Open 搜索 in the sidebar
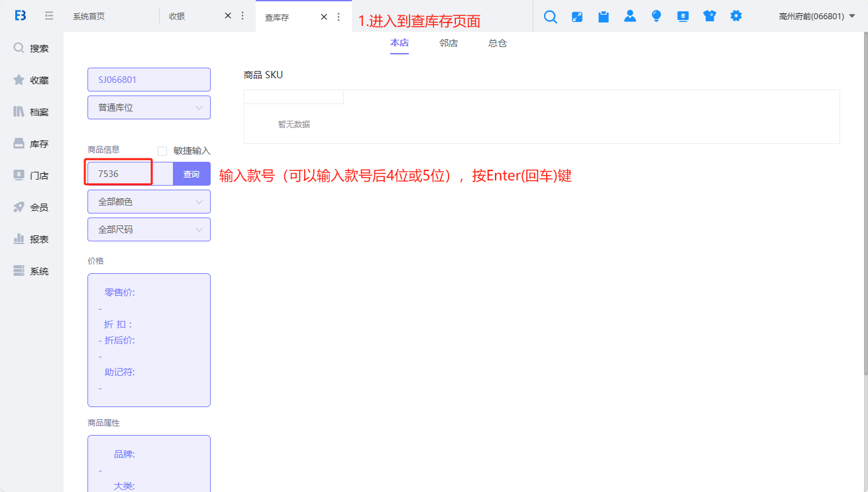The image size is (868, 492). coord(32,48)
